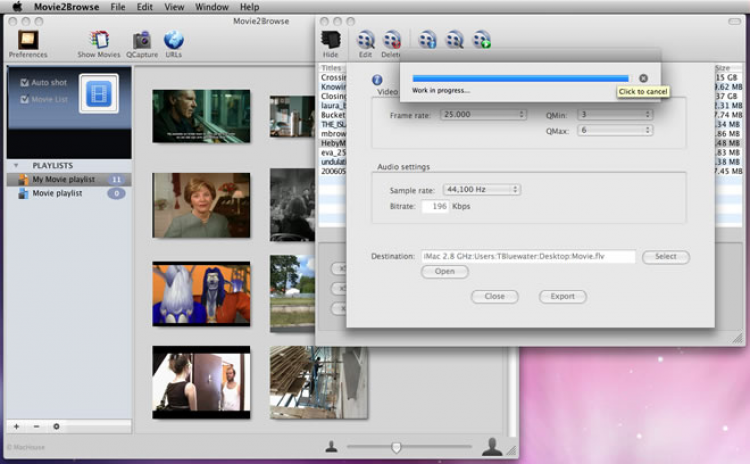Click the Hide icon in movie list window
Image resolution: width=750 pixels, height=464 pixels.
click(331, 40)
